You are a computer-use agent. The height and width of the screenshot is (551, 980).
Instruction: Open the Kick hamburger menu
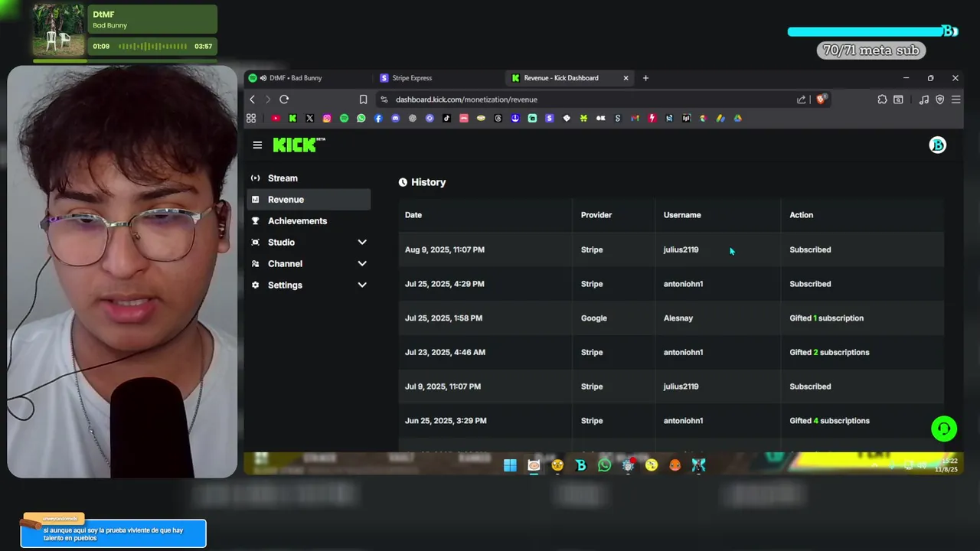(x=257, y=145)
